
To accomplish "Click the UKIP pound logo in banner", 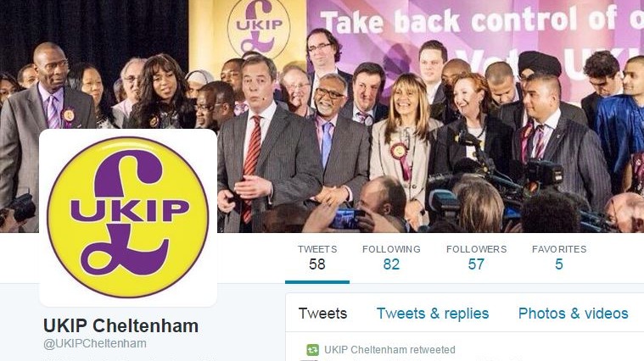I will (259, 27).
